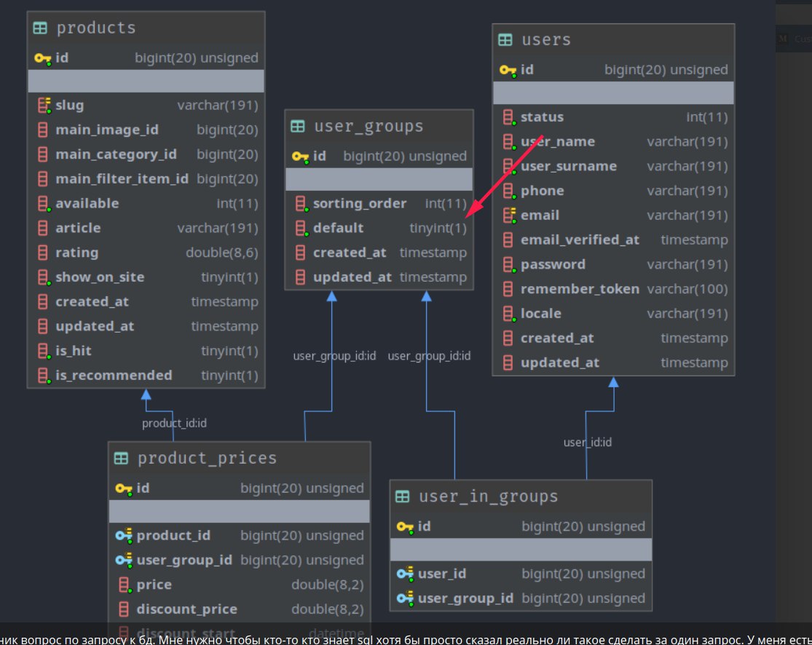Image resolution: width=812 pixels, height=645 pixels.
Task: Click the tinyint(1) type of default
Action: pyautogui.click(x=438, y=229)
